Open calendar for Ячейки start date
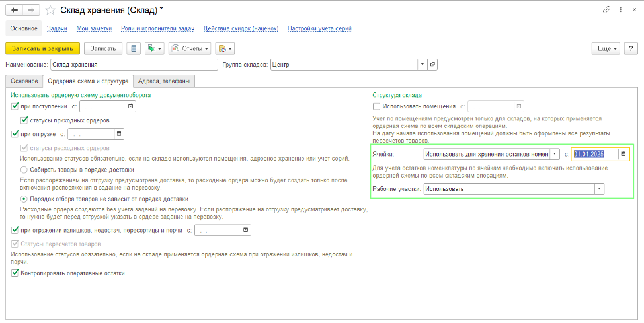The image size is (644, 323). pos(623,154)
